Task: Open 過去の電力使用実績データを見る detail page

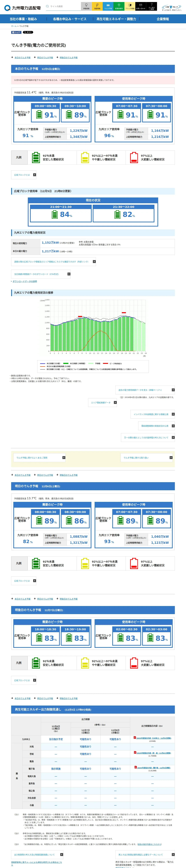Action: pyautogui.click(x=145, y=390)
